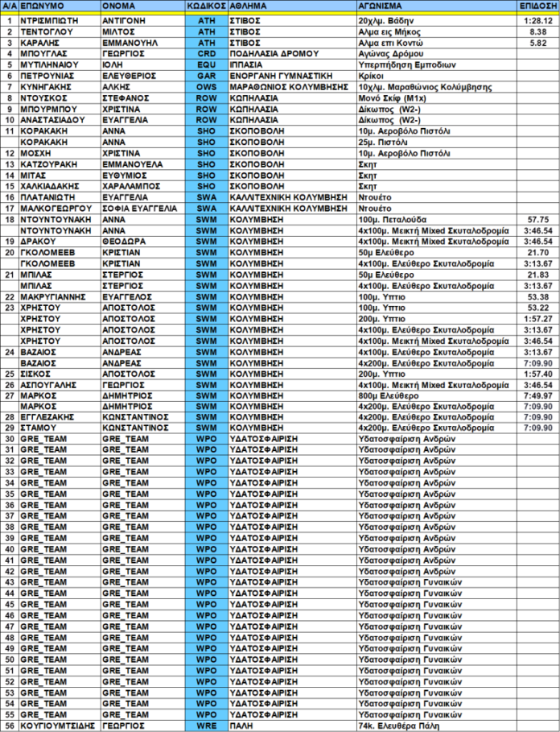The image size is (560, 732).
Task: Select the ΚΟΥΓΙΟΥΜΤΣΙΔΗΣ cell in last row
Action: [x=58, y=726]
